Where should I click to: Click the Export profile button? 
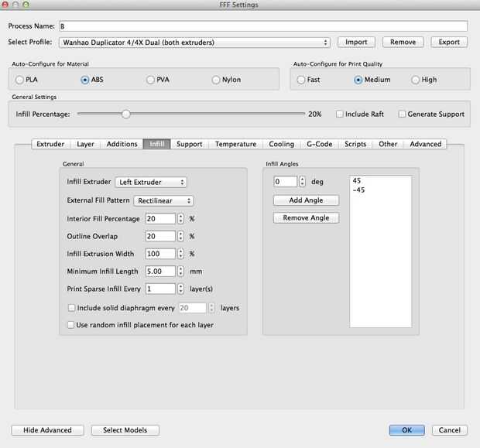click(449, 42)
